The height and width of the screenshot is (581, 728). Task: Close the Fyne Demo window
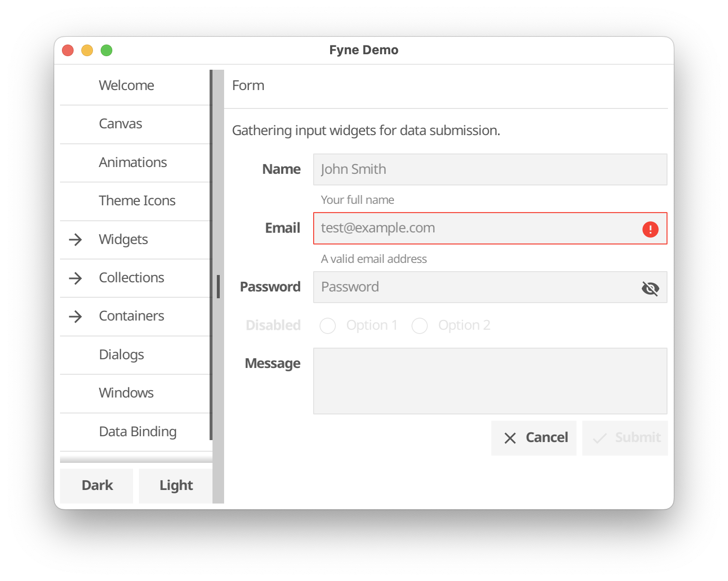68,50
